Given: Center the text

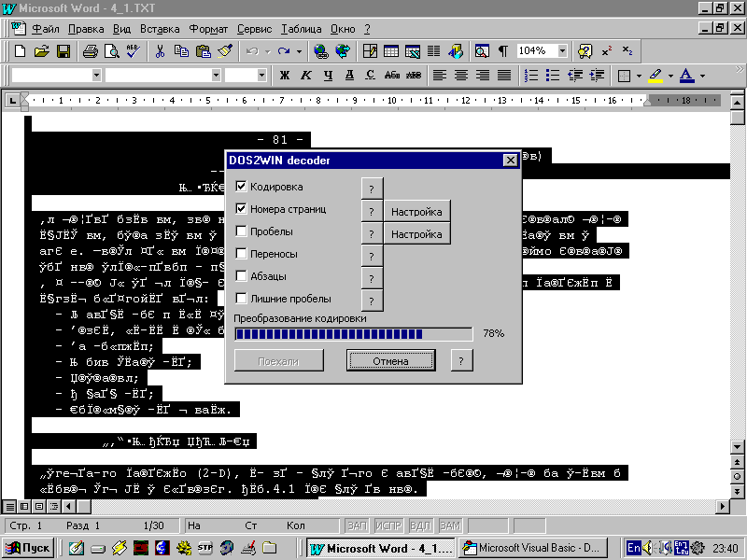Looking at the screenshot, I should [460, 76].
